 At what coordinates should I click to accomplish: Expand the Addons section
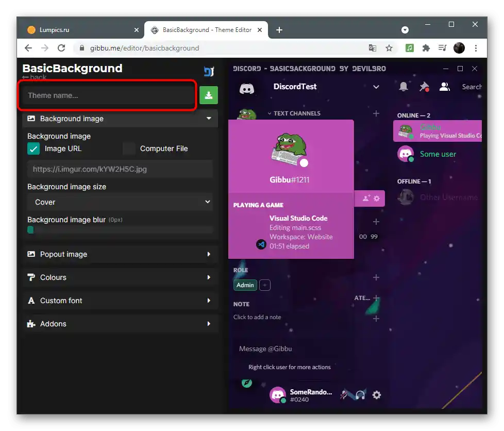coord(120,324)
